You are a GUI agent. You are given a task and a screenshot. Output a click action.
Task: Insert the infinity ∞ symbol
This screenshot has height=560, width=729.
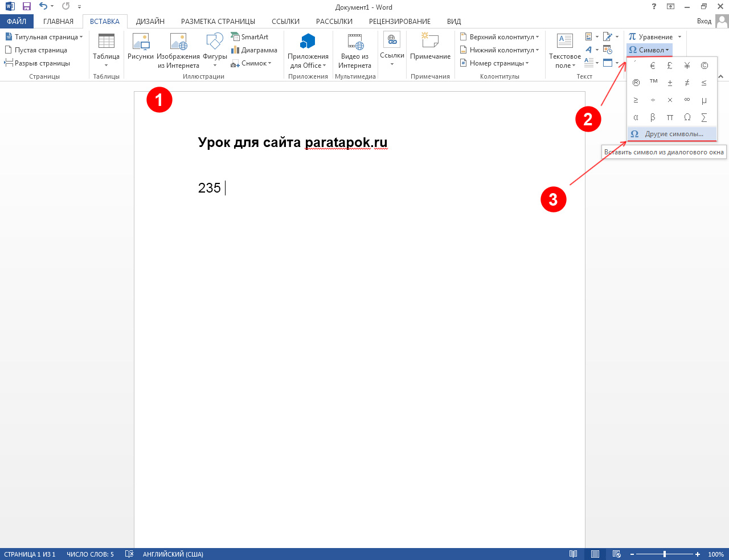pos(687,100)
